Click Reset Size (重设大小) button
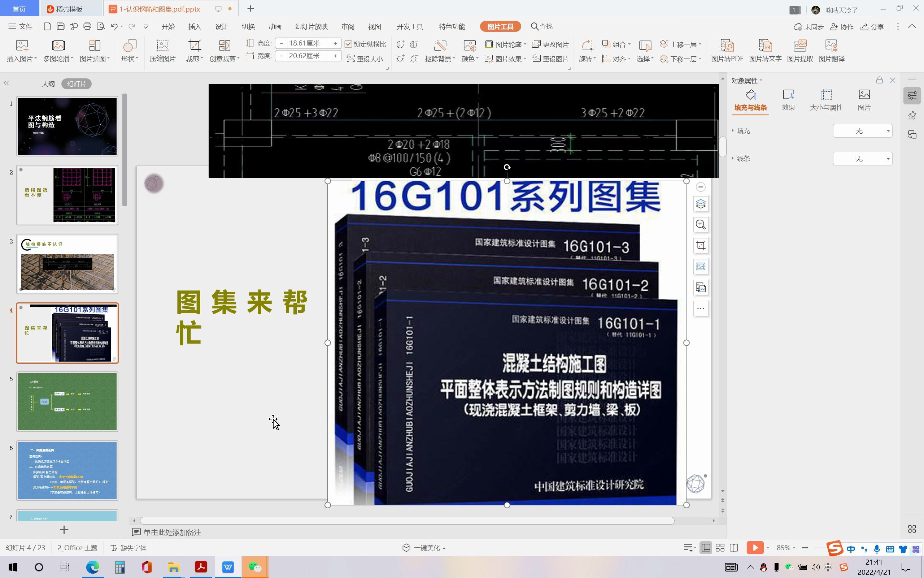This screenshot has height=578, width=924. pyautogui.click(x=364, y=59)
